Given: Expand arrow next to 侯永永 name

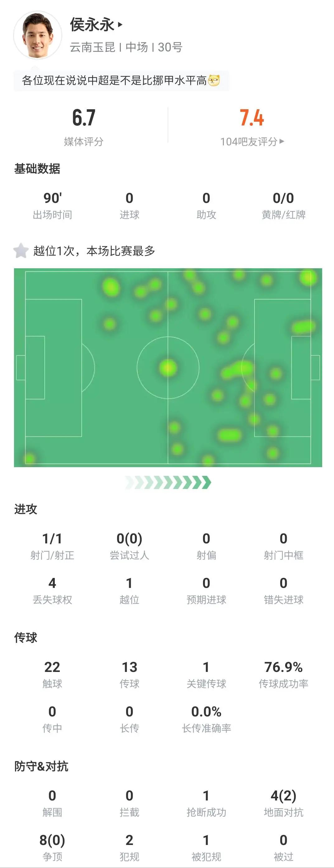Looking at the screenshot, I should tap(120, 25).
